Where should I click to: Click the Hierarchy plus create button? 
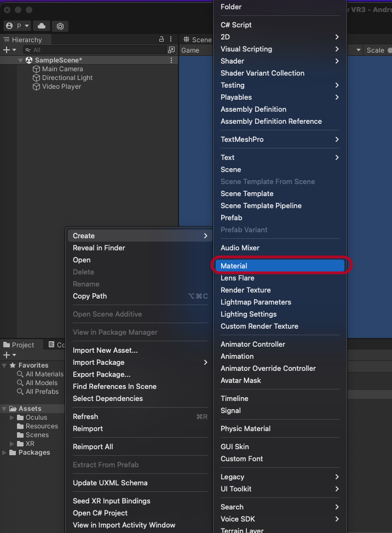point(9,50)
